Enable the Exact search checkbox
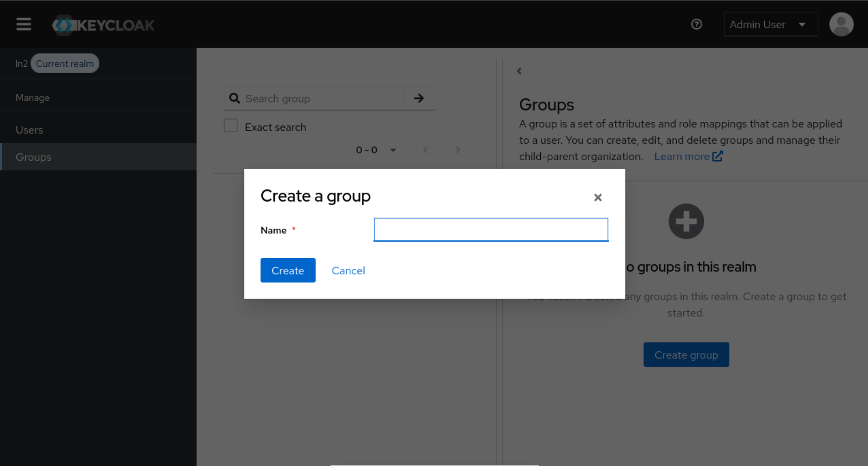The image size is (868, 466). point(230,126)
